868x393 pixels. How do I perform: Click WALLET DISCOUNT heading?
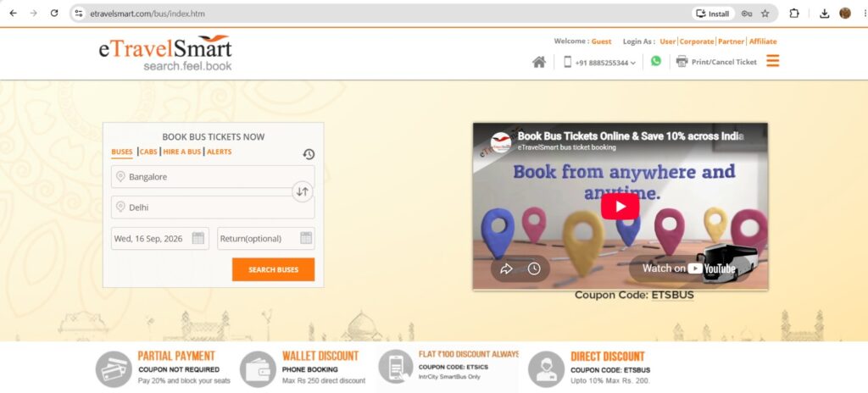tap(320, 356)
